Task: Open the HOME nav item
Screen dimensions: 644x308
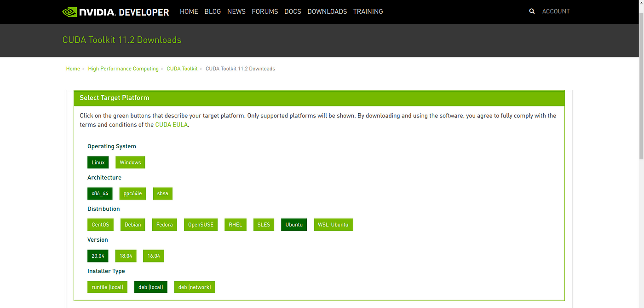Action: point(189,12)
